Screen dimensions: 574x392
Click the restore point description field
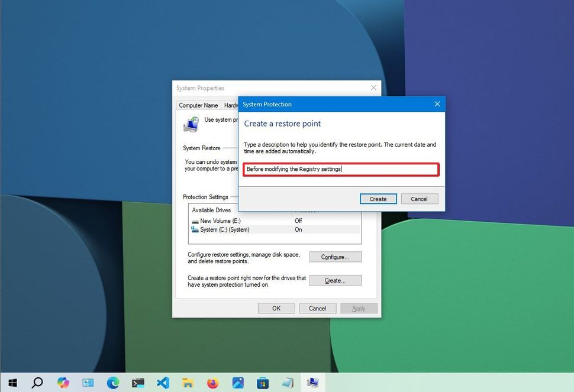(x=341, y=169)
